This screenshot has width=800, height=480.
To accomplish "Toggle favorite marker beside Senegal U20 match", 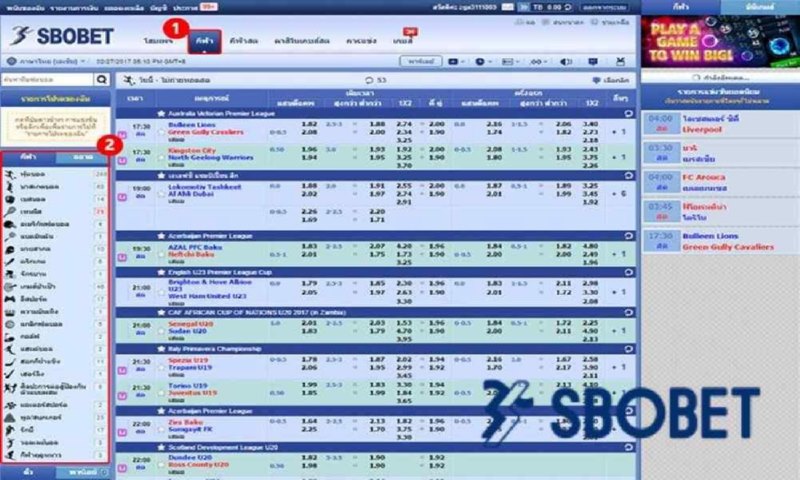I will [161, 331].
